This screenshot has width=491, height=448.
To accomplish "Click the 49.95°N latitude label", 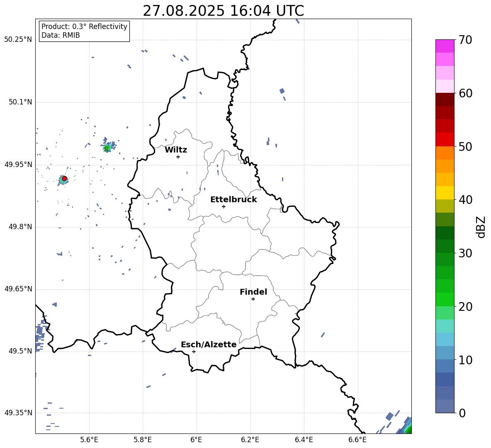I will coord(18,165).
